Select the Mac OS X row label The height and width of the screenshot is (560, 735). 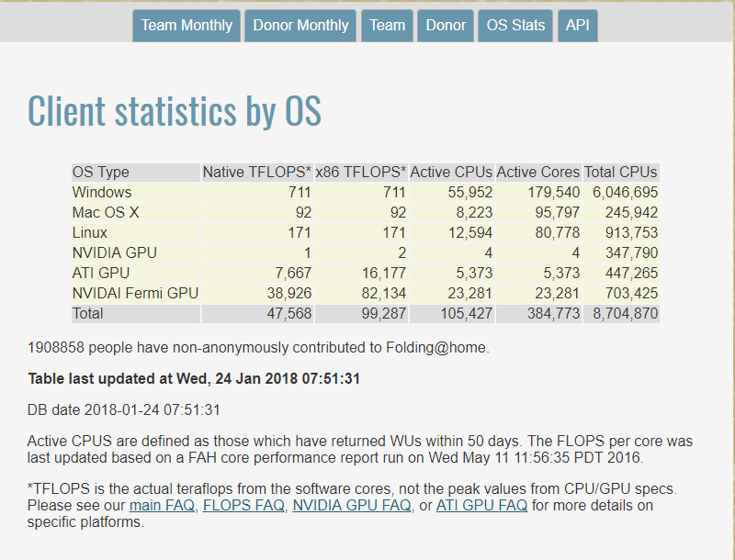106,213
